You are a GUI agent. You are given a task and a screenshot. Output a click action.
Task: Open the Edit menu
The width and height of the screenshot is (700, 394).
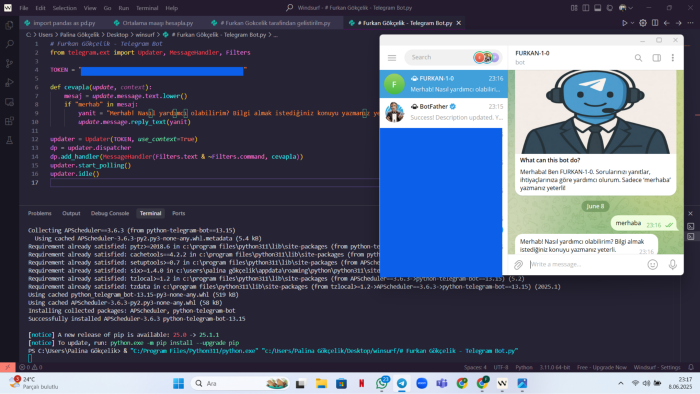coord(41,8)
